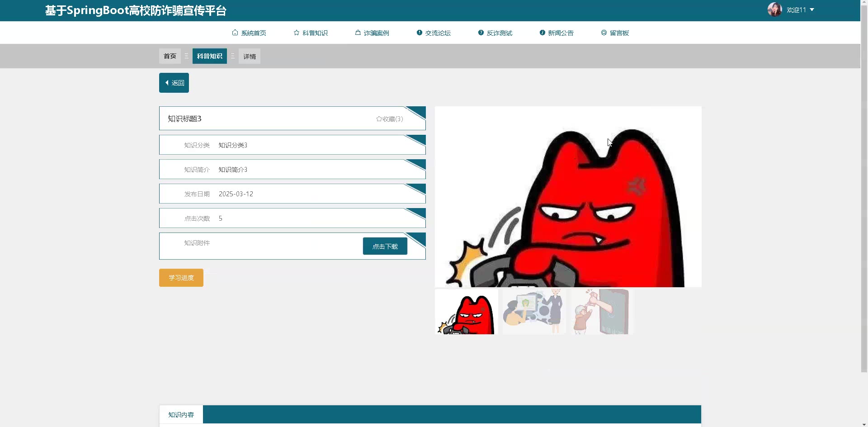This screenshot has height=427, width=868.
Task: Click the 学习进度 button
Action: click(x=181, y=278)
